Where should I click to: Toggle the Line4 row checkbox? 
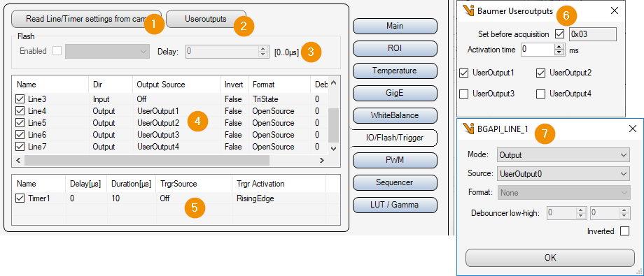[20, 111]
